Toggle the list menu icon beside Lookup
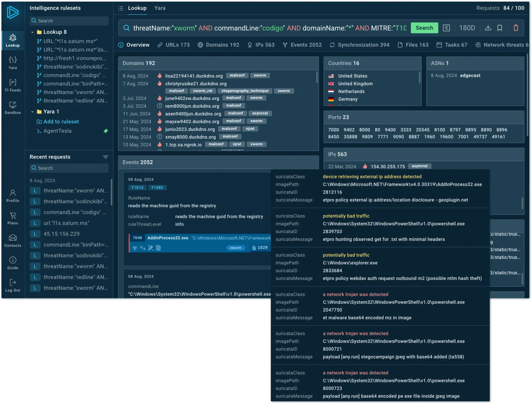This screenshot has width=532, height=404. tap(121, 8)
